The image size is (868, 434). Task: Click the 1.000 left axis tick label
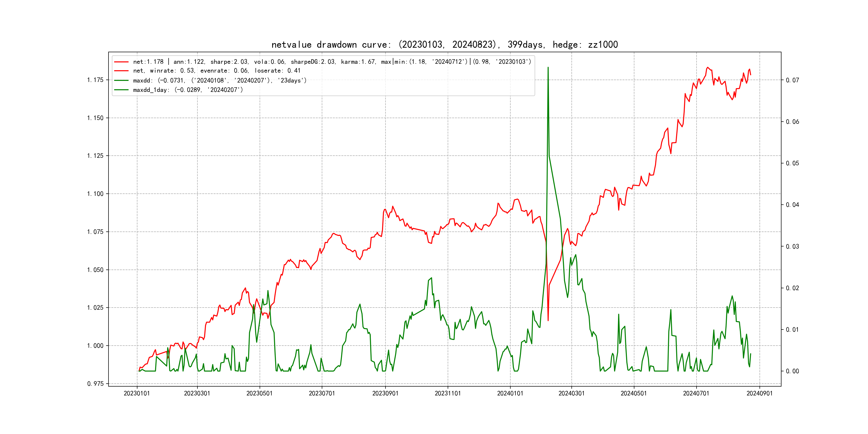coord(95,346)
